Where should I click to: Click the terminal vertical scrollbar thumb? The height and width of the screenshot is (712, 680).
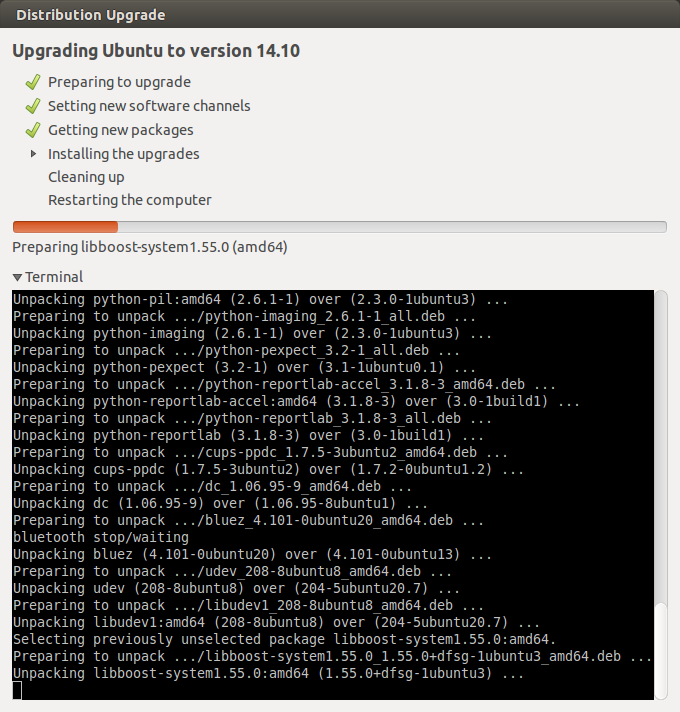[x=661, y=650]
